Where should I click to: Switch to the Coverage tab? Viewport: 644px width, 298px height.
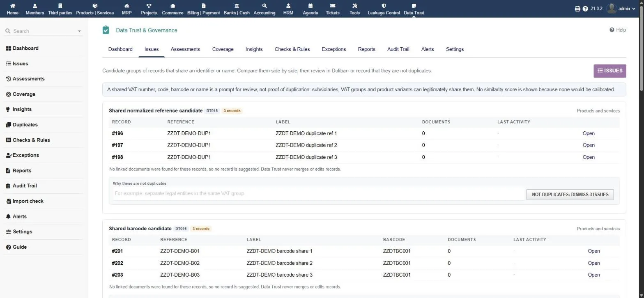pos(223,49)
